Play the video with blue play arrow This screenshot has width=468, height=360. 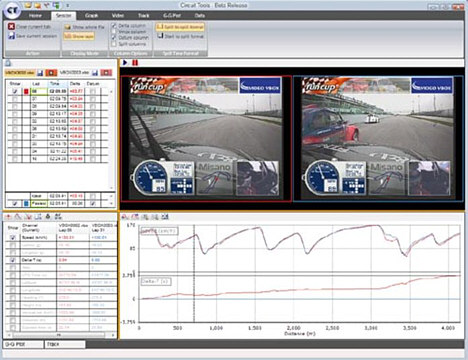[x=125, y=62]
